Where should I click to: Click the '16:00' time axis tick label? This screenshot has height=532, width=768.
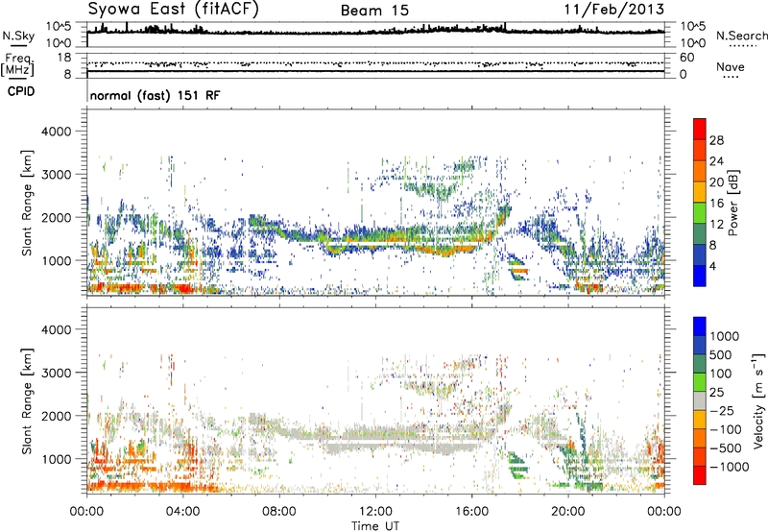[471, 512]
